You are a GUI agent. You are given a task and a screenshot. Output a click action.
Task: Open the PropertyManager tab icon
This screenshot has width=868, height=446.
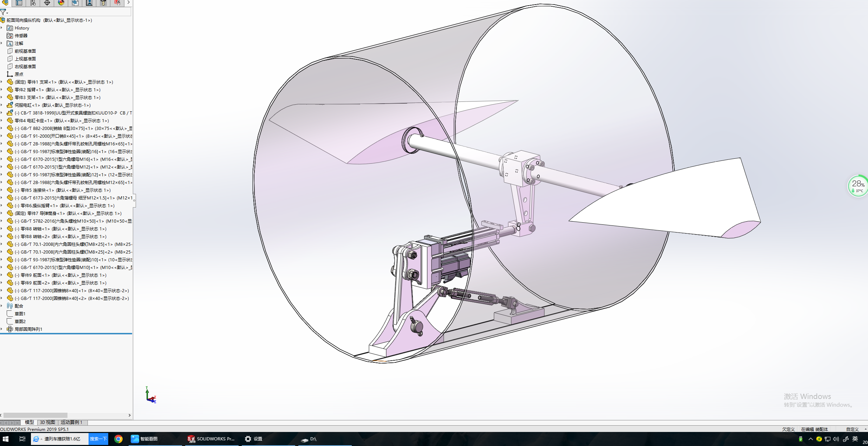coord(19,3)
